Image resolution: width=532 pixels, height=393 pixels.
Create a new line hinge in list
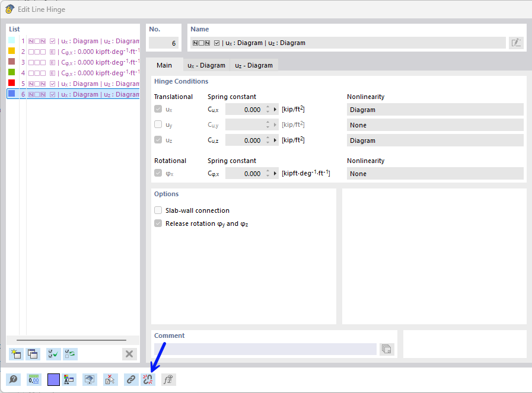click(16, 354)
